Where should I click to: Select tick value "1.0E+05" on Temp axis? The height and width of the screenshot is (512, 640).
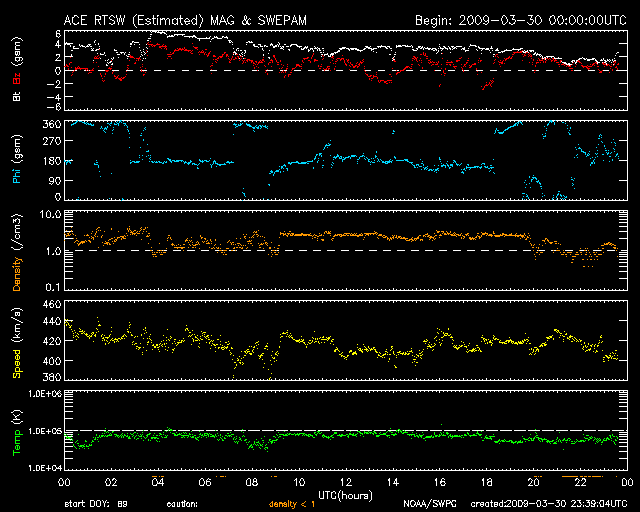45,431
